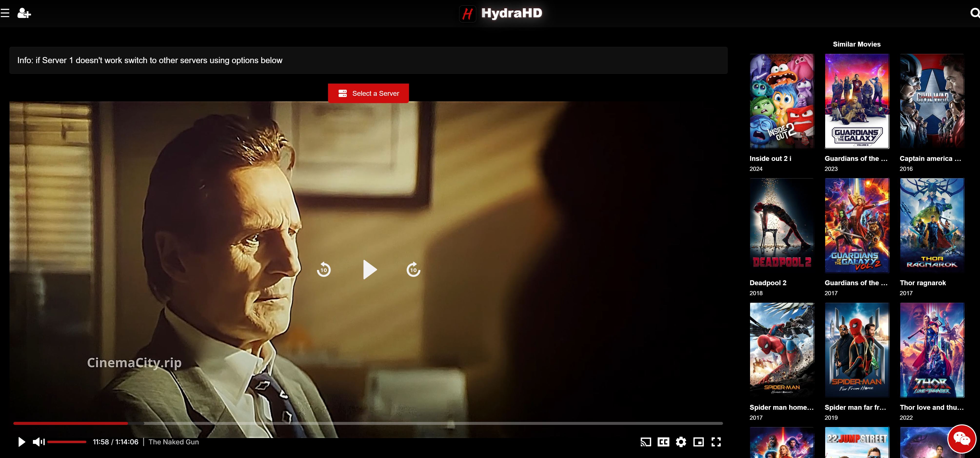Click the 'Similar Movies' heading
This screenshot has height=458, width=980.
click(857, 44)
